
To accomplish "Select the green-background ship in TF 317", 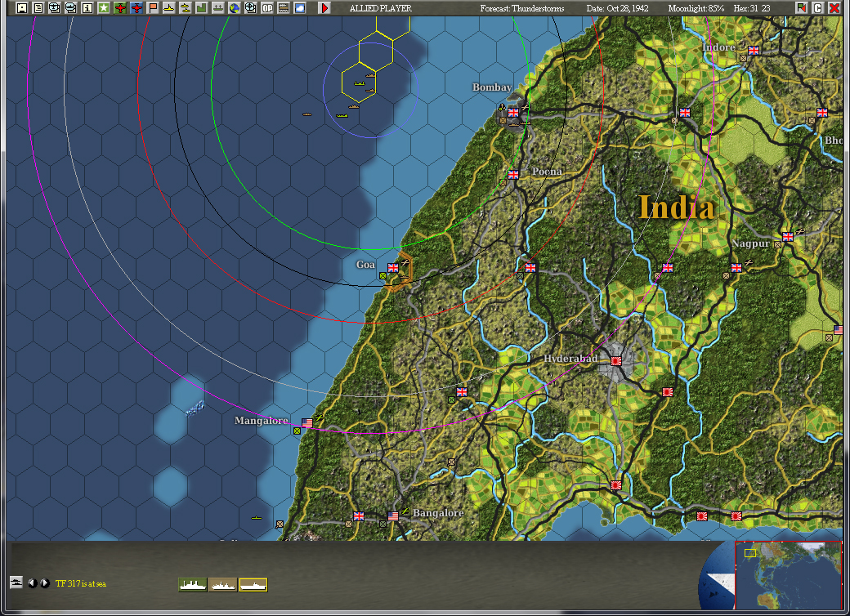I will [x=193, y=585].
